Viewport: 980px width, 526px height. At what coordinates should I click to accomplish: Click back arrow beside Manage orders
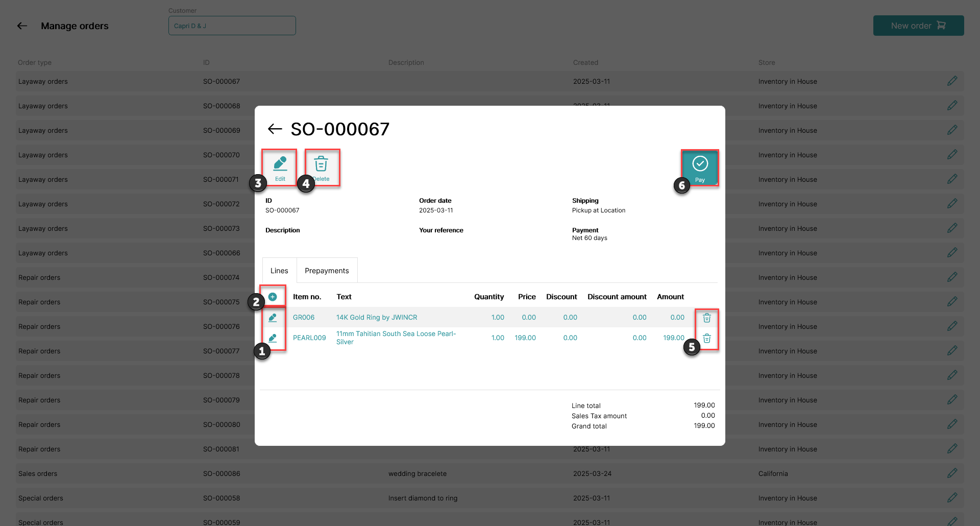tap(22, 26)
